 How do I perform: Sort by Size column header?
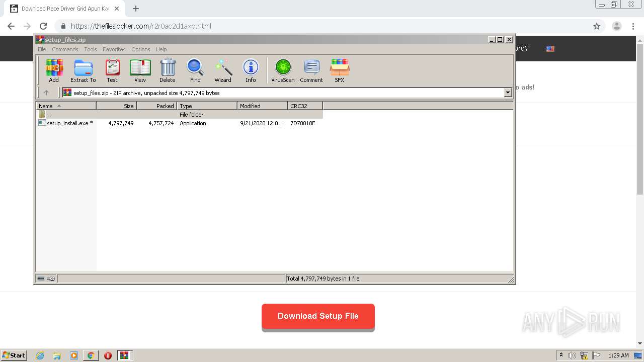point(116,106)
